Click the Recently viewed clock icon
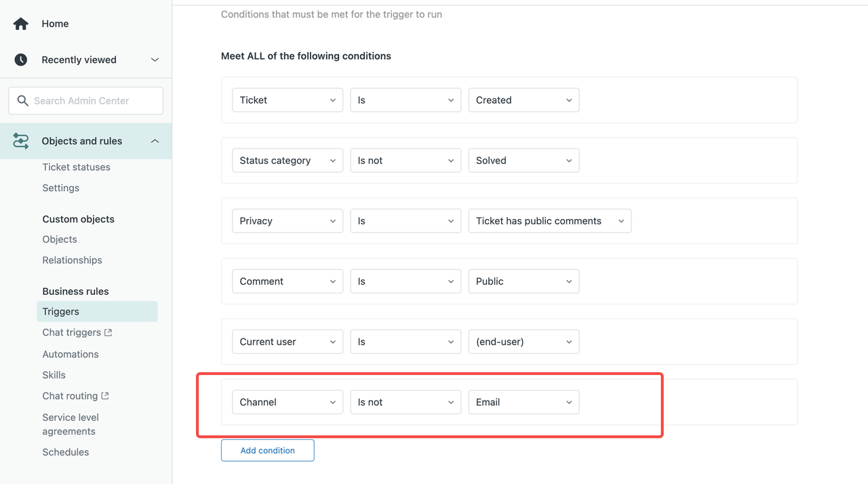868x484 pixels. click(x=21, y=60)
